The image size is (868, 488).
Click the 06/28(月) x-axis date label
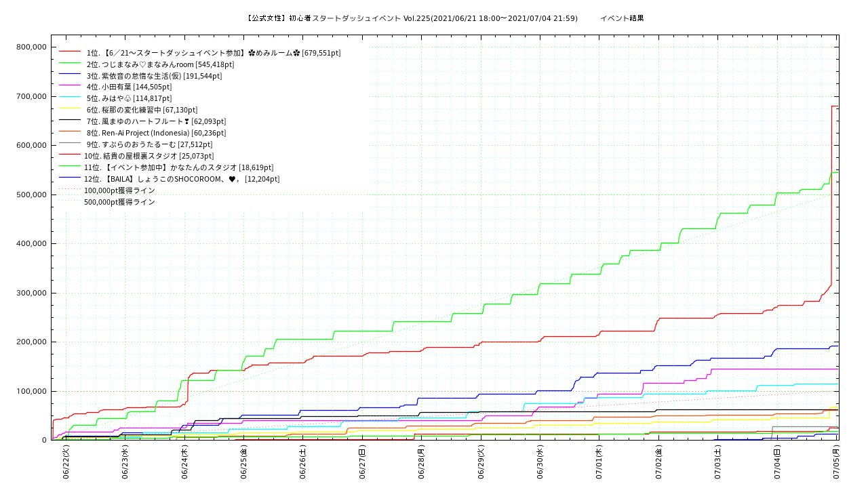[421, 462]
